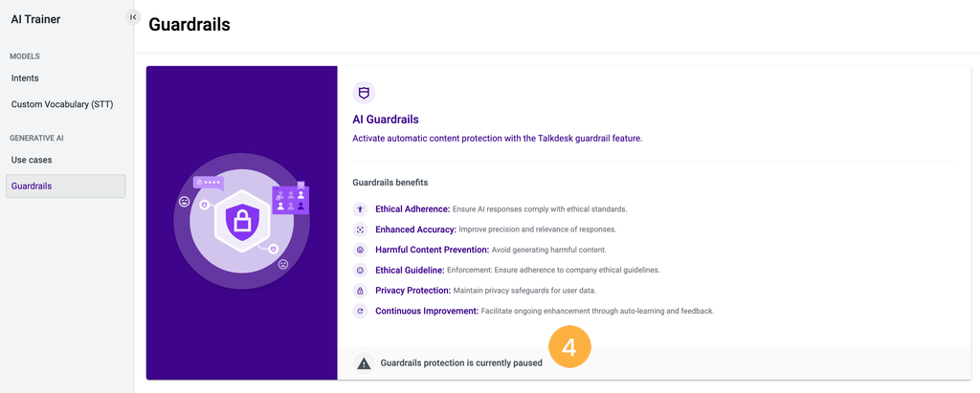
Task: Click the Privacy Protection lock icon
Action: click(360, 291)
